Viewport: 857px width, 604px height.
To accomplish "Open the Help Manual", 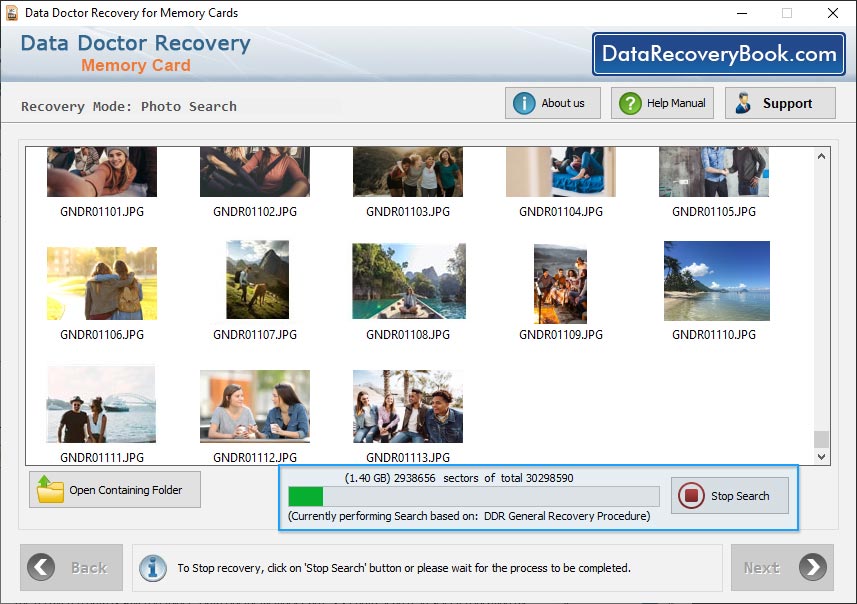I will (661, 103).
